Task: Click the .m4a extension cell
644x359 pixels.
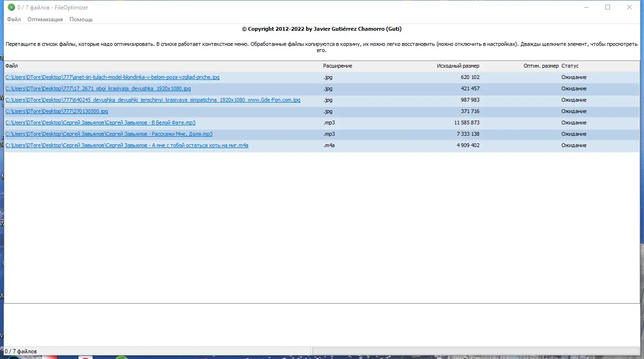Action: coord(329,145)
